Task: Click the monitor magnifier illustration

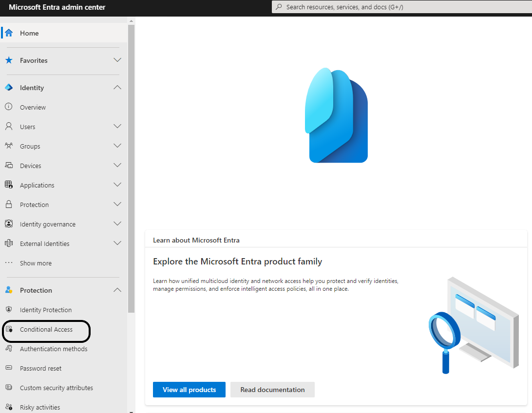Action: [x=474, y=325]
